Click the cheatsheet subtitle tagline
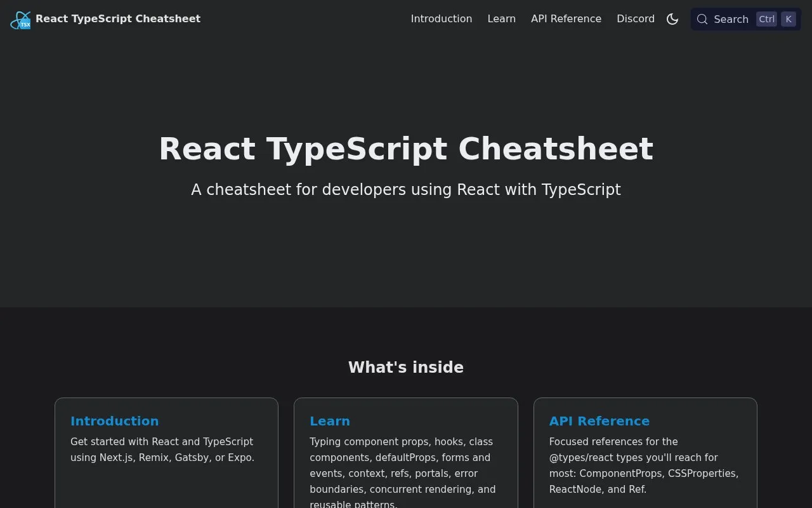The image size is (812, 508). tap(406, 190)
